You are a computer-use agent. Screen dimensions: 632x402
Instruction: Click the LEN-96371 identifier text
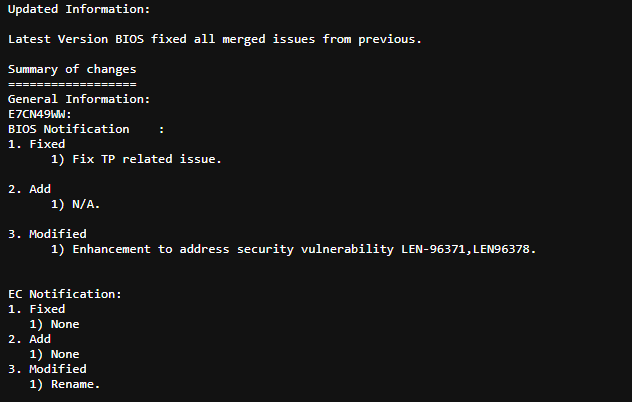point(433,249)
